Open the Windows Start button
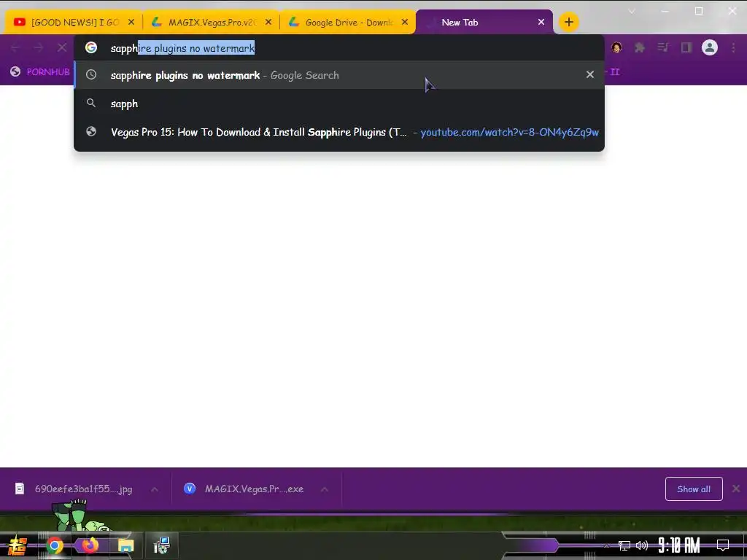 18,545
